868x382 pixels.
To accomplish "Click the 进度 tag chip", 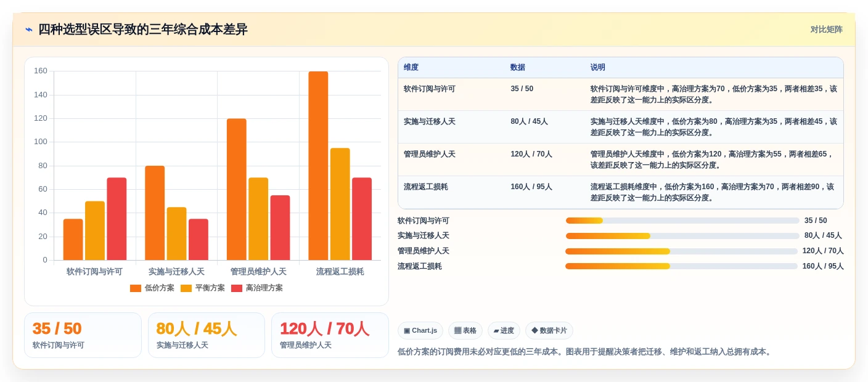I will point(504,331).
